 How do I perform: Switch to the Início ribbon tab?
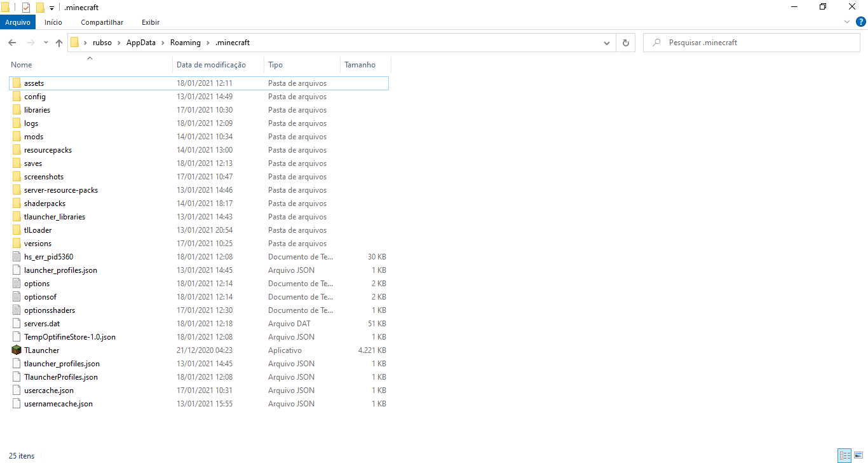click(x=53, y=22)
